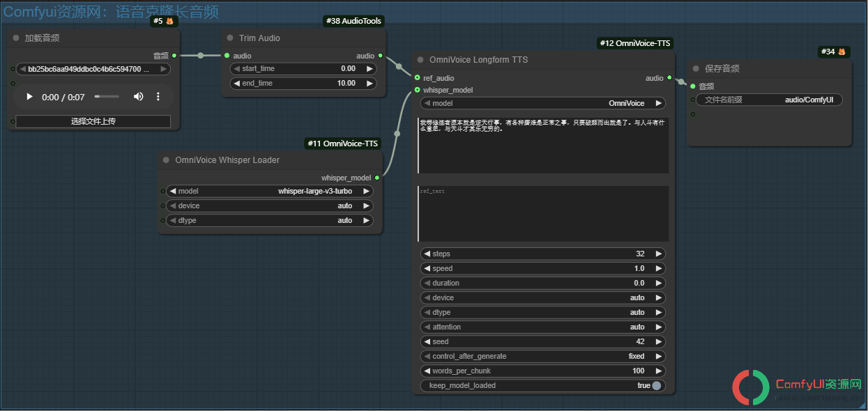This screenshot has width=868, height=411.
Task: Open Whisper Loader device dropdown
Action: tap(269, 205)
